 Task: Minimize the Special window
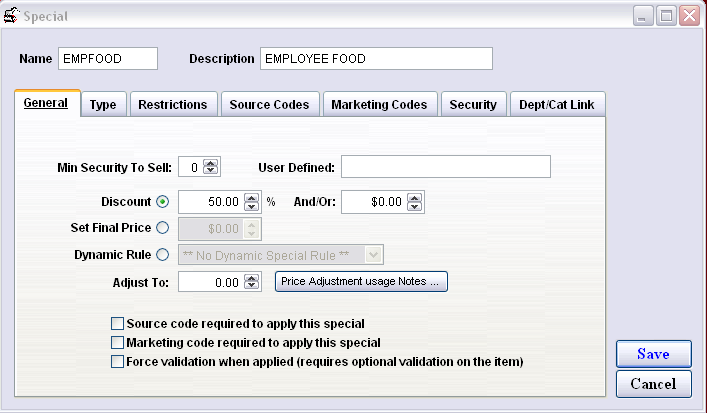[x=643, y=16]
